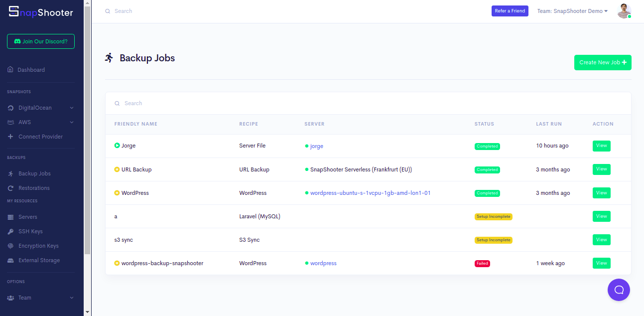Expand the AWS chevron
The width and height of the screenshot is (644, 316).
72,122
